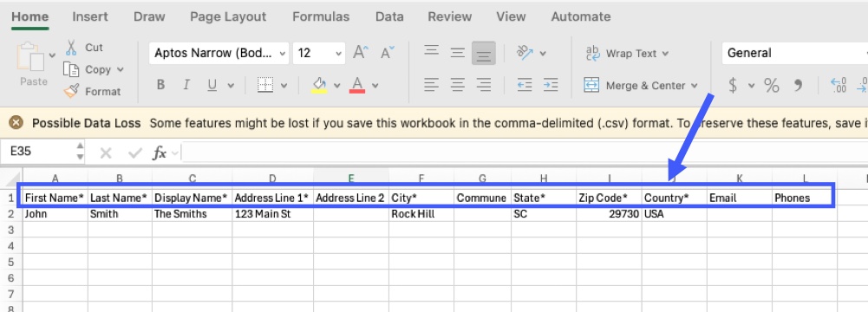Toggle underline formatting
Viewport: 868px width, 312px height.
[212, 85]
